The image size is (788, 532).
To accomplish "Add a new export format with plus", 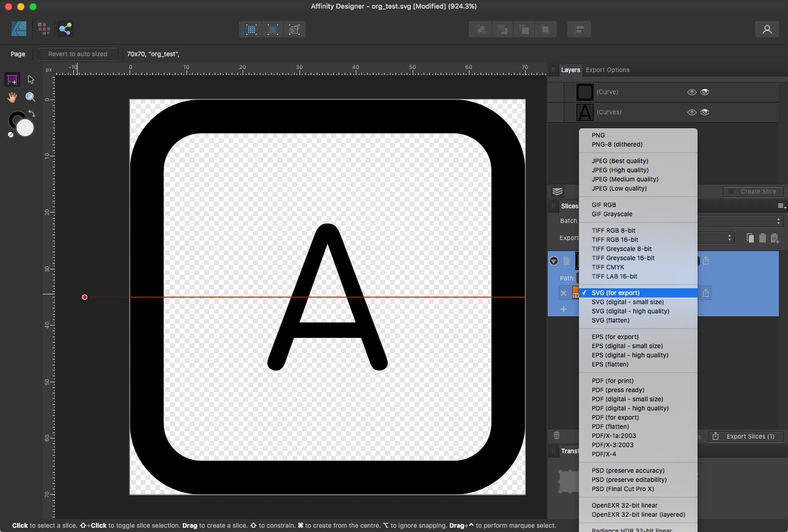I will click(564, 309).
